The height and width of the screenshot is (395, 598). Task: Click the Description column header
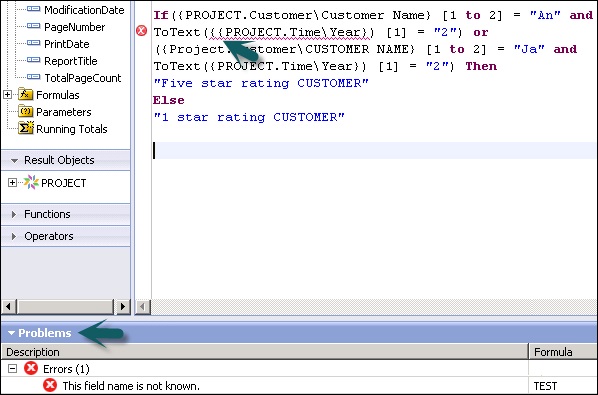tap(265, 352)
